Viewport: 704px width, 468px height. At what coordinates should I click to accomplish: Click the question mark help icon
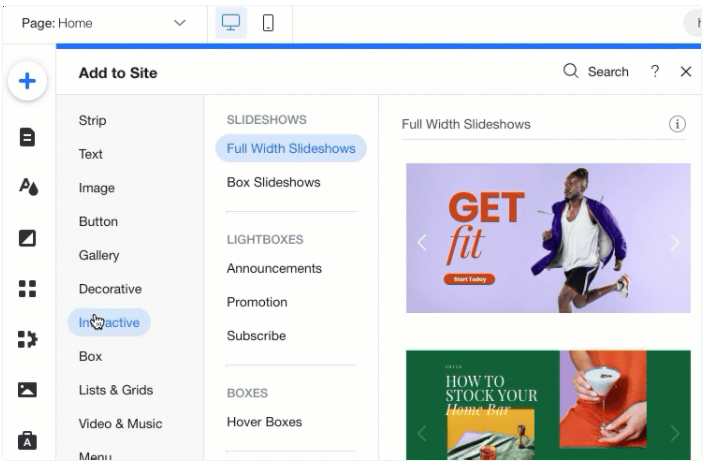point(655,71)
